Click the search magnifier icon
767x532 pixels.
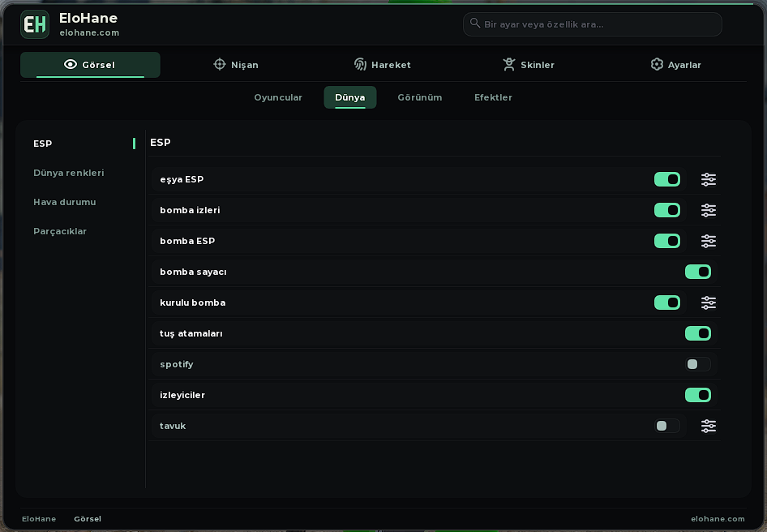click(474, 23)
